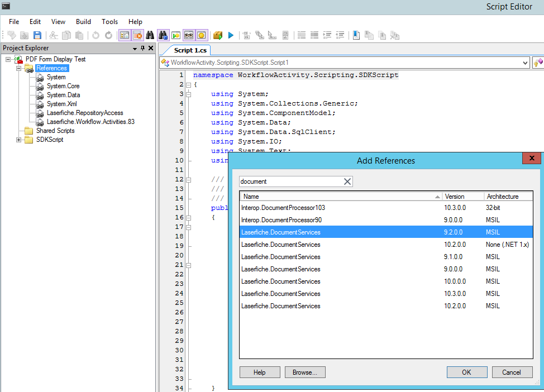This screenshot has width=544, height=392.
Task: Close the Project Explorer panel
Action: [x=151, y=48]
